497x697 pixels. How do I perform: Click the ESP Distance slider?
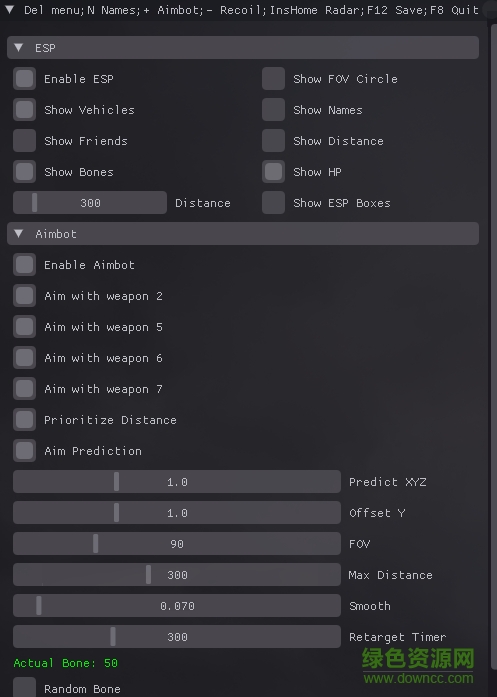click(90, 203)
